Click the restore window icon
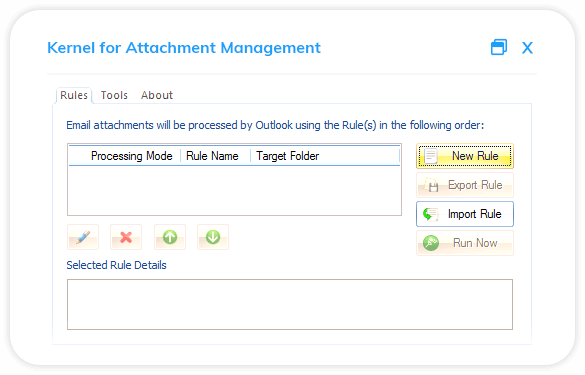This screenshot has width=585, height=375. coord(499,47)
